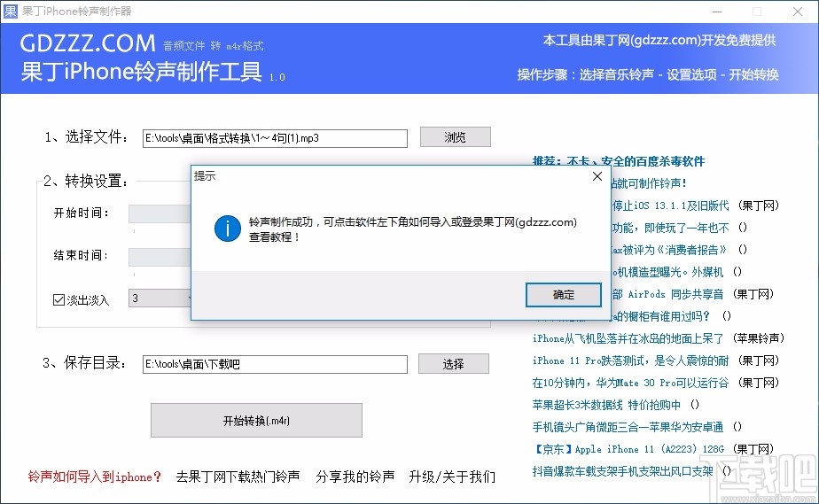Click the 浏览 browse button
The height and width of the screenshot is (504, 819).
click(455, 137)
